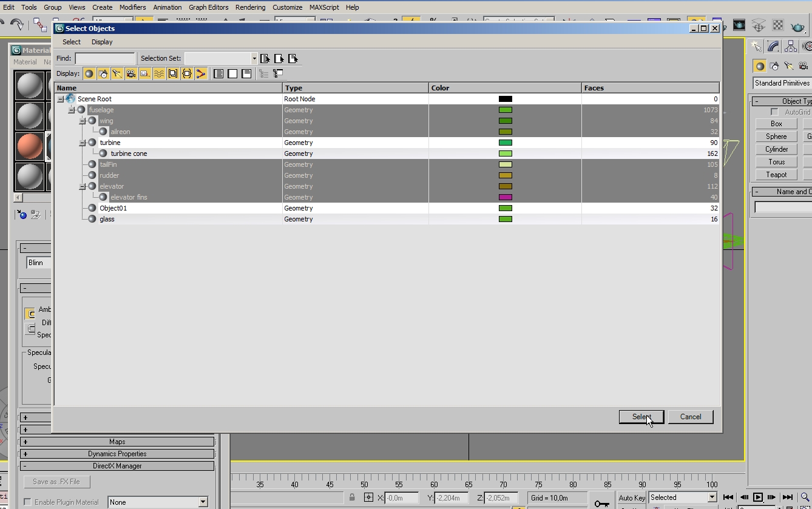Click the Select Invert icon

(246, 73)
